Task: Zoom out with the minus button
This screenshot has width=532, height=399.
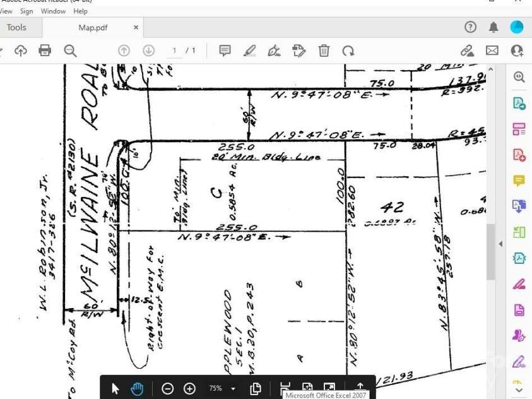Action: [167, 388]
